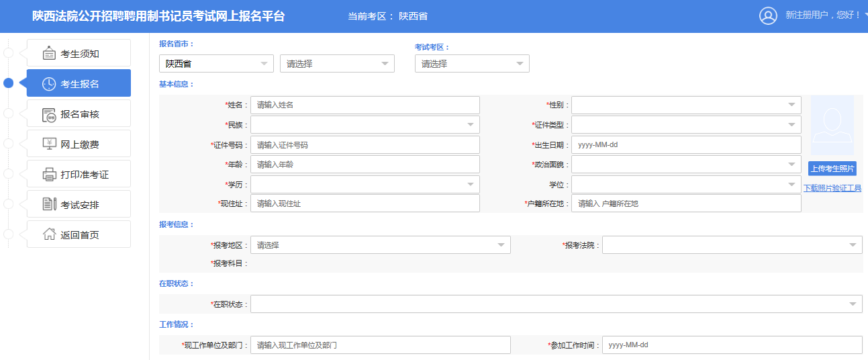Click the 出生日期 date field
This screenshot has width=868, height=360.
tap(686, 145)
